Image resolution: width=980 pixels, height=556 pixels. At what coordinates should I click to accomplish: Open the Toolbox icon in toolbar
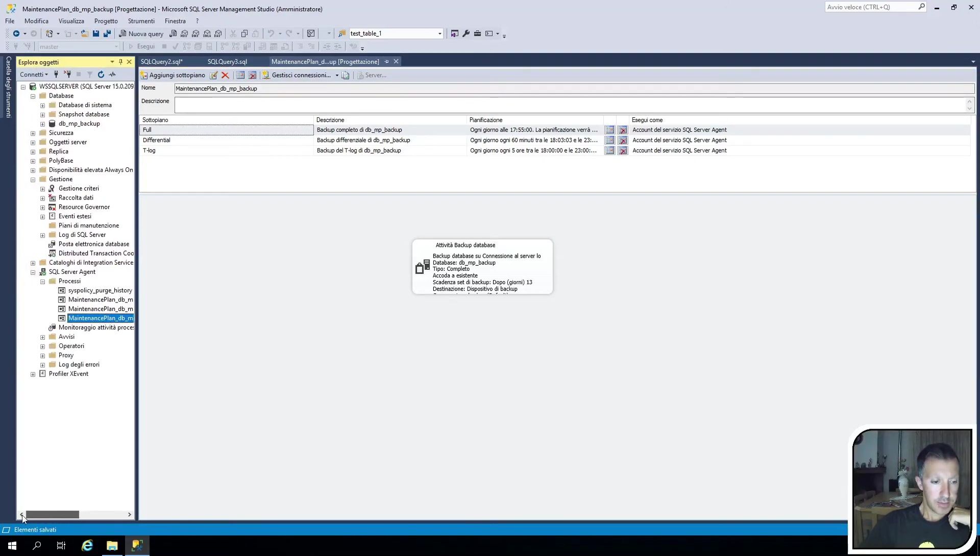click(477, 34)
